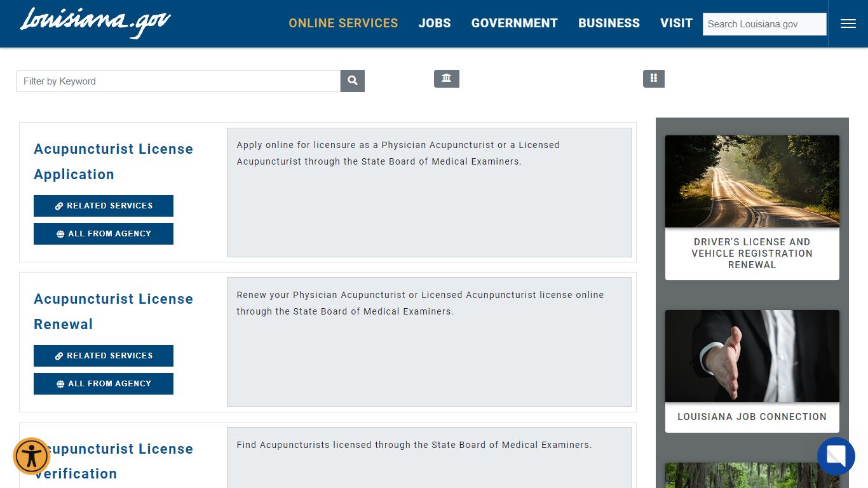Open the road image thumbnail
The height and width of the screenshot is (488, 868).
(x=752, y=181)
